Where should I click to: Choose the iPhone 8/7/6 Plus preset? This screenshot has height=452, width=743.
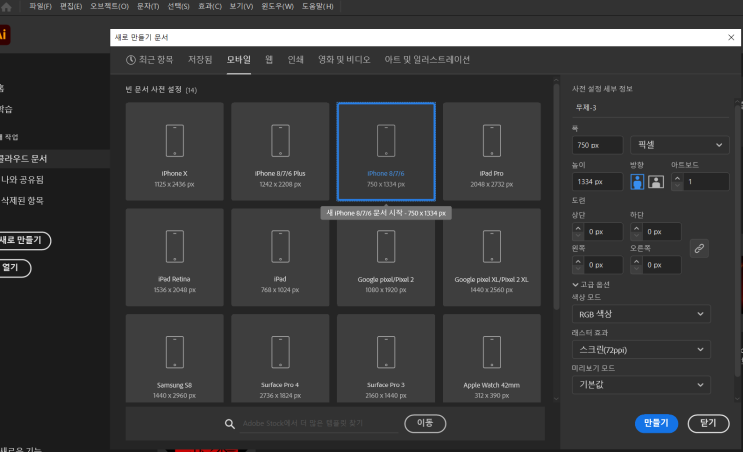click(x=280, y=152)
